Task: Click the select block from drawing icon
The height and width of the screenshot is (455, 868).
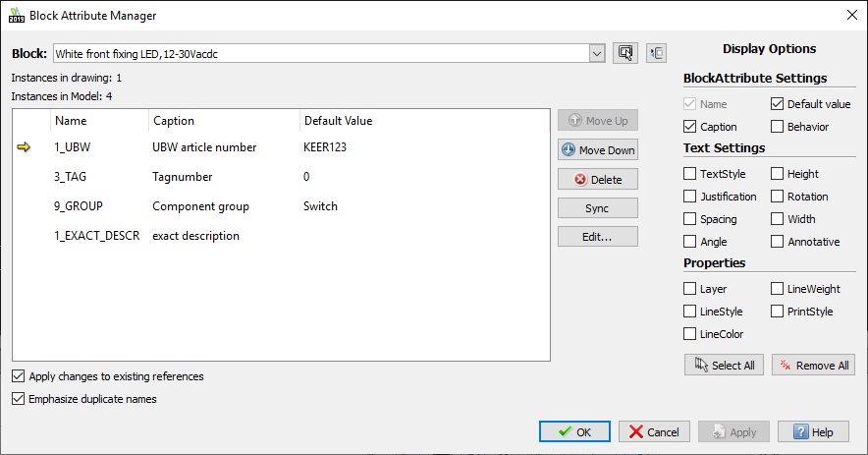Action: tap(624, 53)
